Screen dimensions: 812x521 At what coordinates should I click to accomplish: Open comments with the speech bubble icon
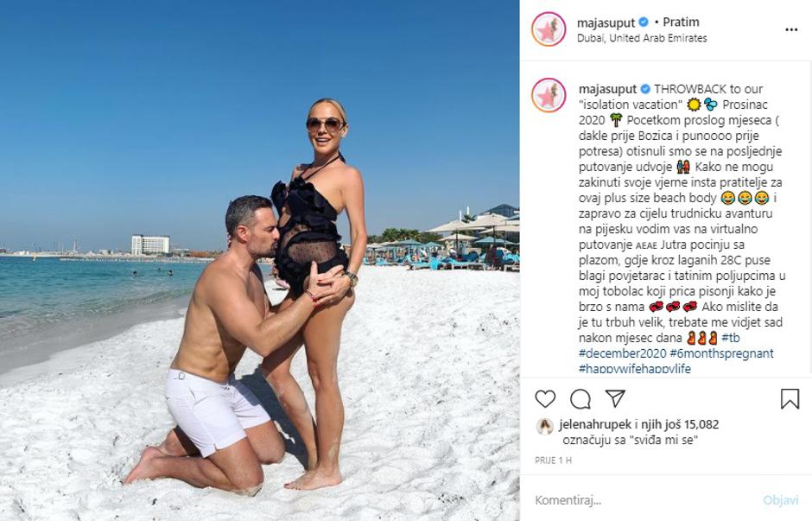pos(580,399)
